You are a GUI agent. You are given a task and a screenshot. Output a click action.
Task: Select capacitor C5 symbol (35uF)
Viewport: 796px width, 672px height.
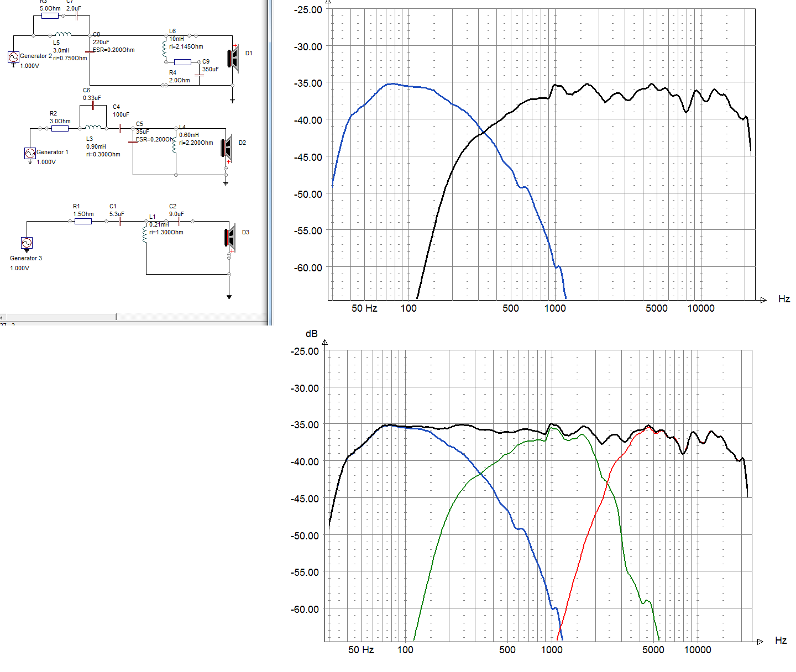pyautogui.click(x=133, y=141)
